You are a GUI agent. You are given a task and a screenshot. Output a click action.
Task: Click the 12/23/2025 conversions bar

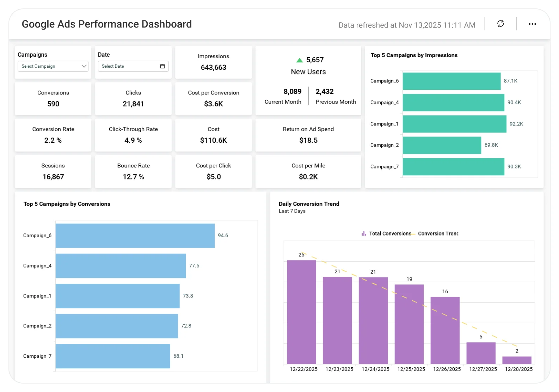[x=337, y=320]
